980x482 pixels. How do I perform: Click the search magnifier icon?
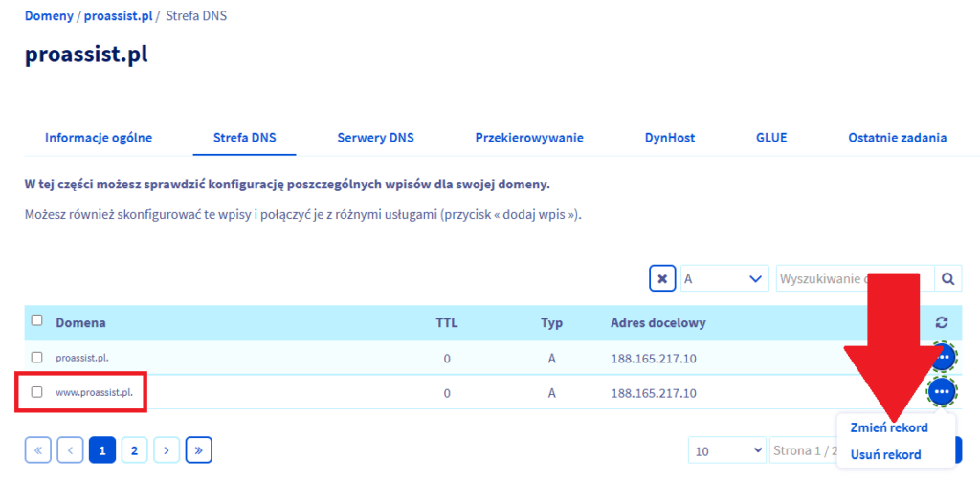tap(947, 279)
